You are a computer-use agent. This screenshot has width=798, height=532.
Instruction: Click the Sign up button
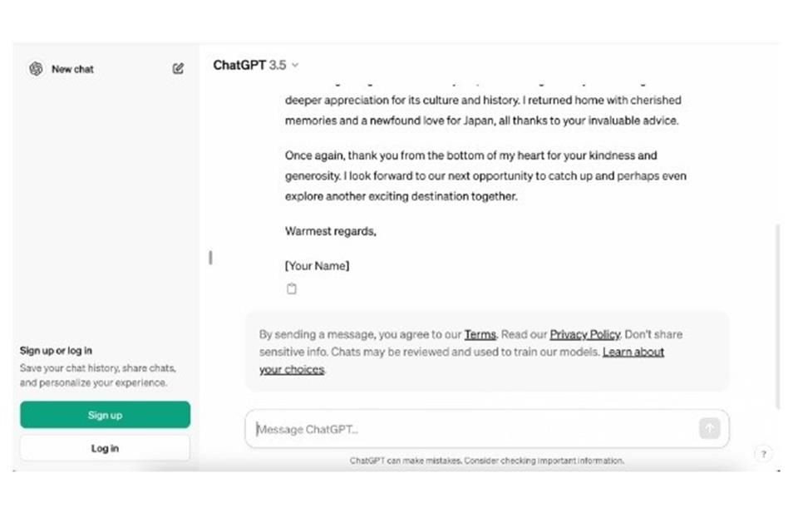point(105,415)
